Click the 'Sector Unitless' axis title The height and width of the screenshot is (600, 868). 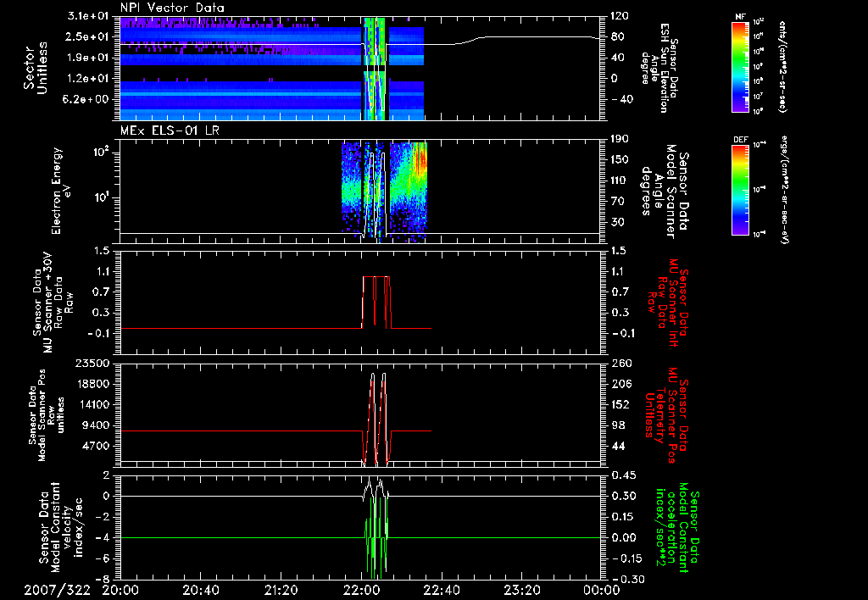(x=36, y=68)
